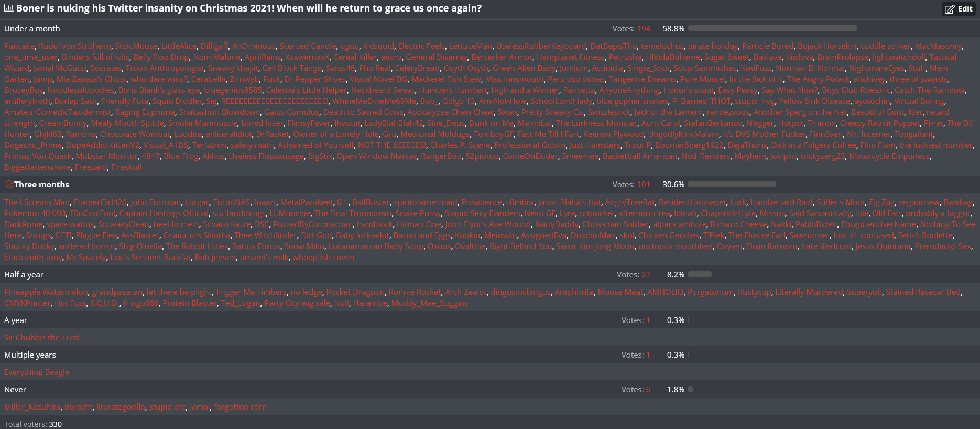Click the checkmark icon beside Three months
The width and height of the screenshot is (980, 429).
click(9, 185)
